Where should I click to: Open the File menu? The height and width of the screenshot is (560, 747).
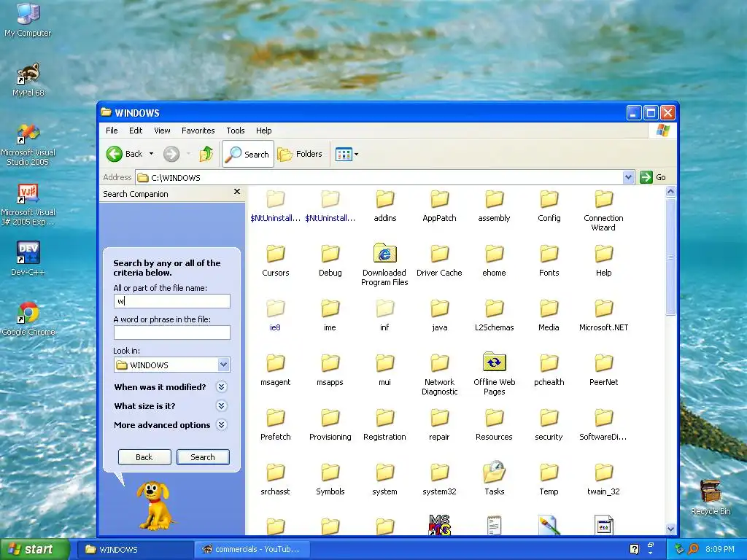click(112, 131)
